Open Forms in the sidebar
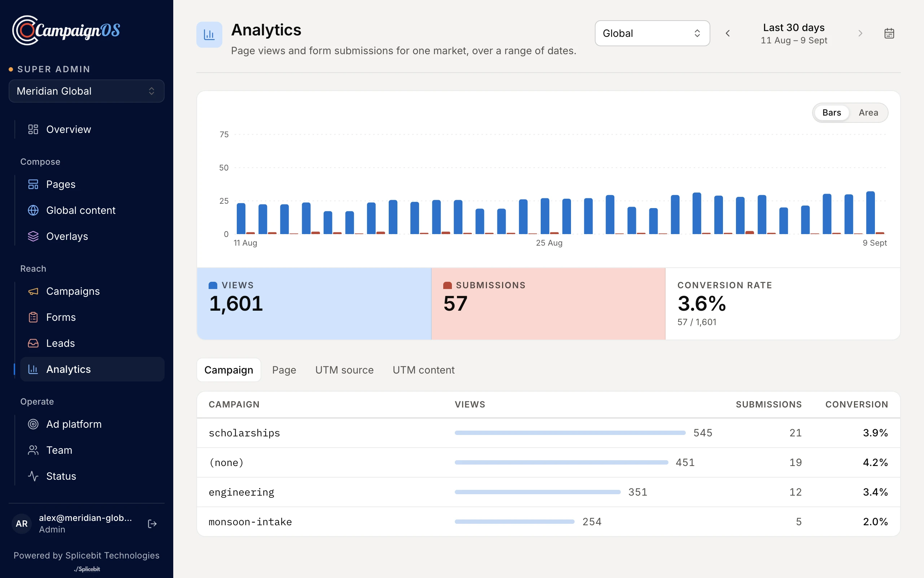 pos(92,317)
